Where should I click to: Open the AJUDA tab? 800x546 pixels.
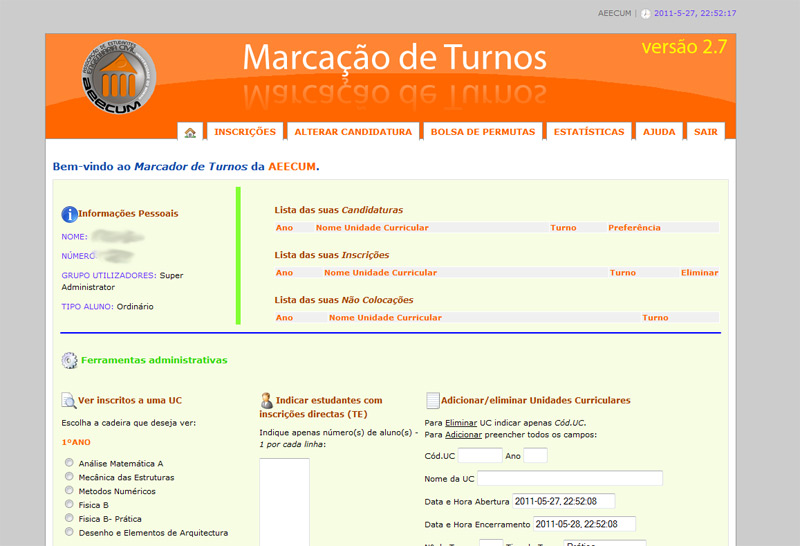click(x=659, y=132)
